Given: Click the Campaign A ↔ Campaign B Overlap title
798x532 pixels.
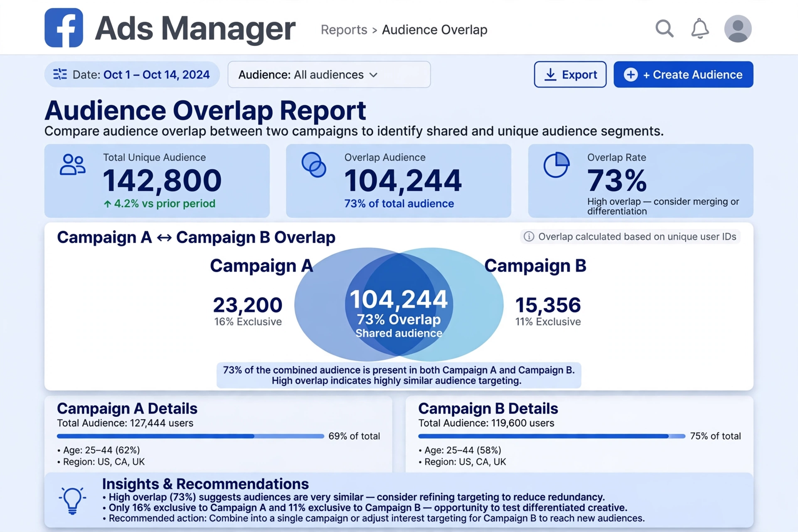Looking at the screenshot, I should pyautogui.click(x=196, y=237).
